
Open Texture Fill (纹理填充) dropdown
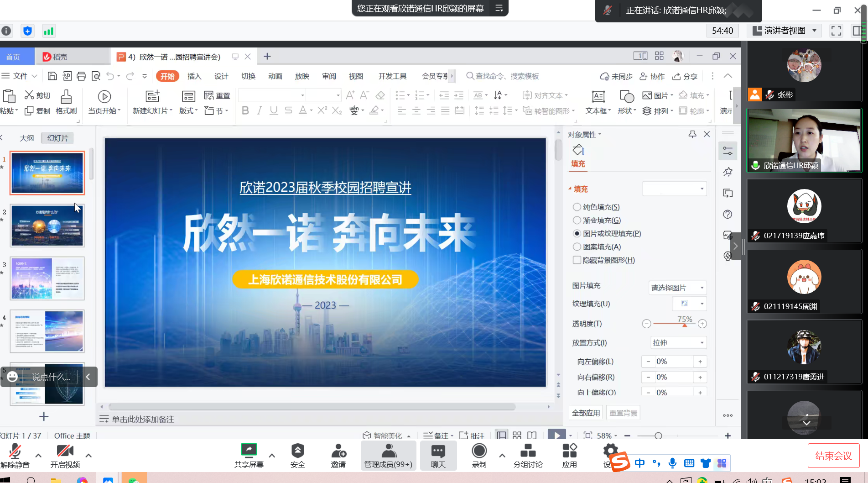[689, 304]
